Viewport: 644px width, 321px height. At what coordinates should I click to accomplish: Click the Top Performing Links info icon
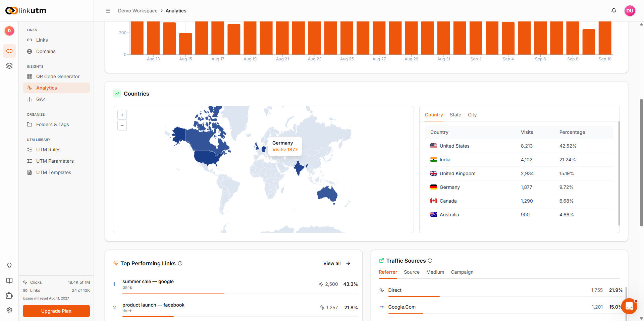click(180, 263)
